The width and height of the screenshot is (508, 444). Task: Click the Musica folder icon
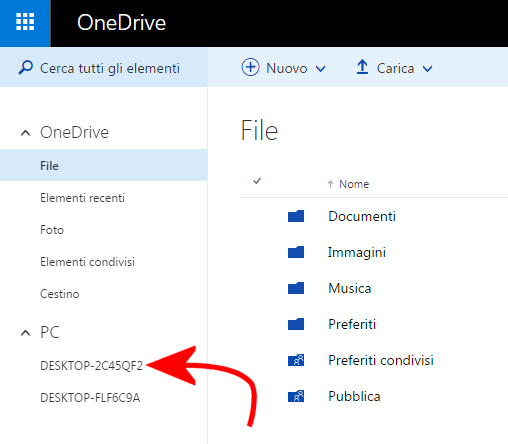pyautogui.click(x=296, y=288)
